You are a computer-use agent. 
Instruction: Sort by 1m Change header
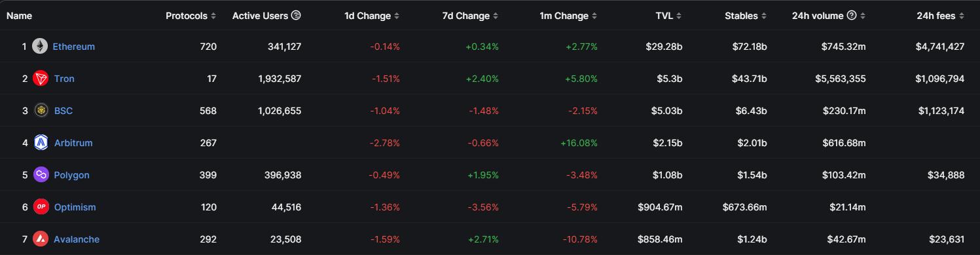pyautogui.click(x=568, y=16)
